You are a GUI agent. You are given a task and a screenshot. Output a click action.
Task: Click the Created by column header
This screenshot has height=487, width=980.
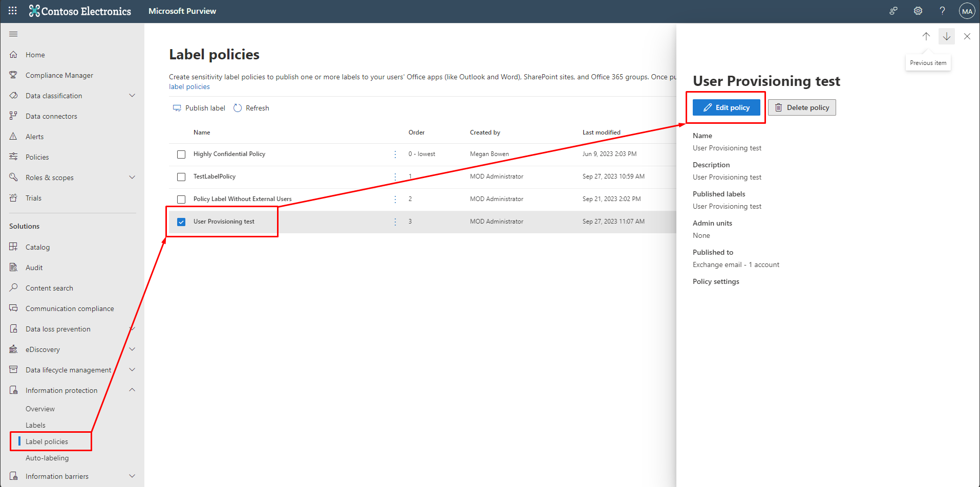tap(485, 132)
